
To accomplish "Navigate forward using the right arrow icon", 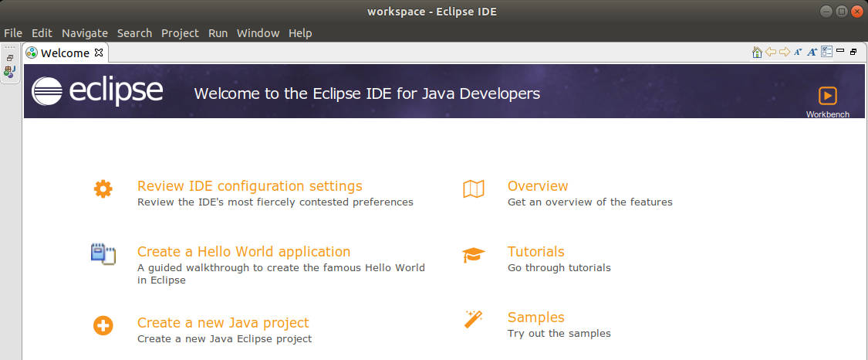I will (x=785, y=52).
